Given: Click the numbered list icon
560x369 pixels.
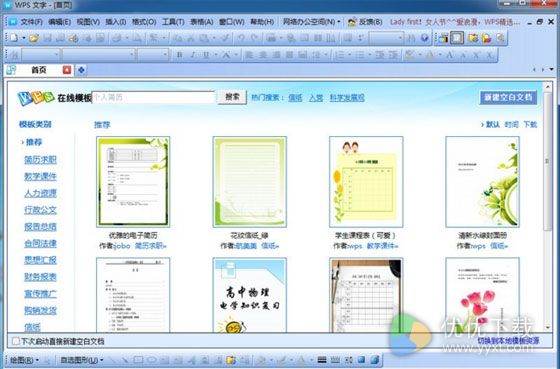Looking at the screenshot, I should (x=340, y=55).
